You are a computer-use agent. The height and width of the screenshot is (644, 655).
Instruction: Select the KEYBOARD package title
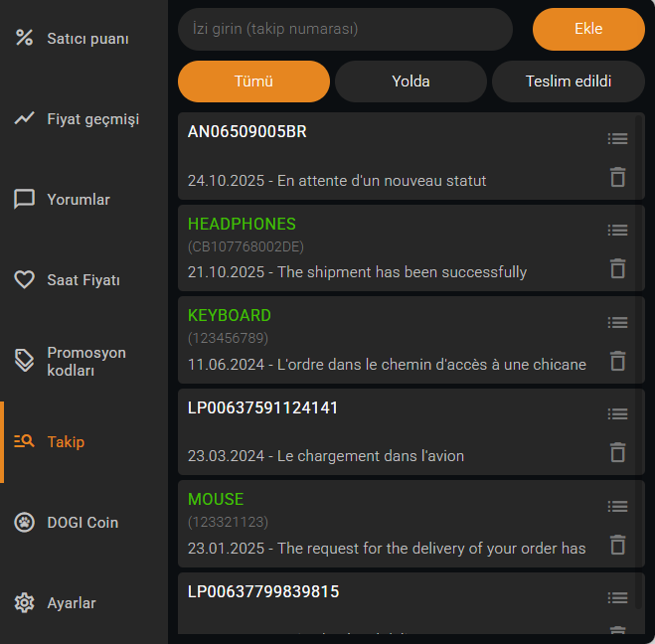[230, 315]
